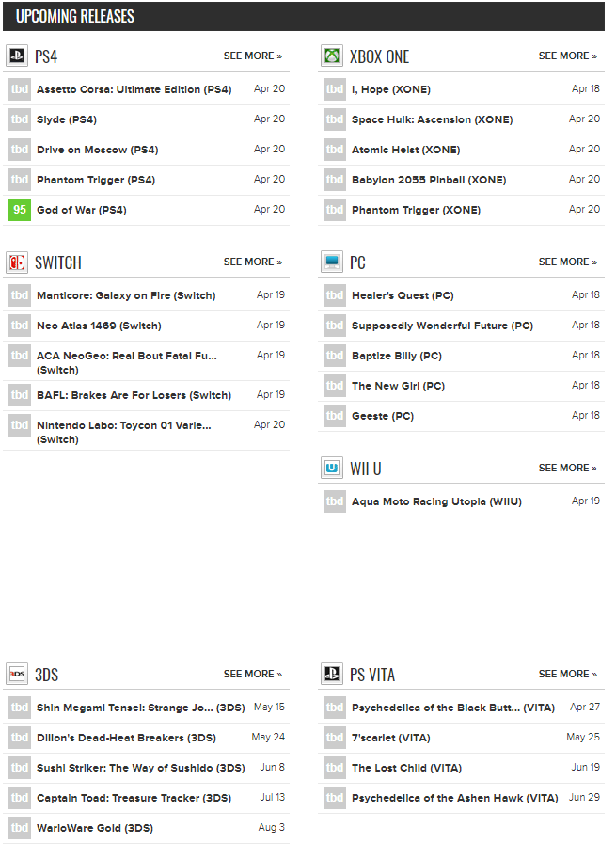This screenshot has height=859, width=616.
Task: Select Healer's Quest (PC) title
Action: (403, 295)
